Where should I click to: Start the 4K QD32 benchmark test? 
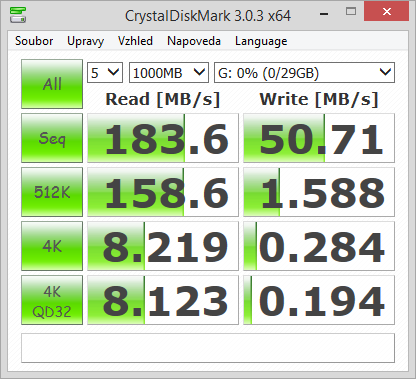52,300
